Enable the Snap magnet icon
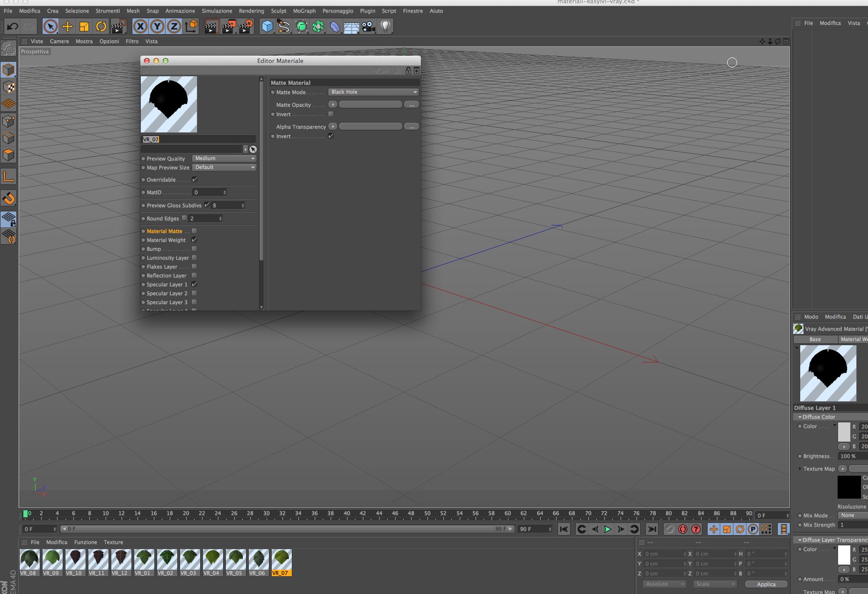This screenshot has width=868, height=594. tap(9, 198)
